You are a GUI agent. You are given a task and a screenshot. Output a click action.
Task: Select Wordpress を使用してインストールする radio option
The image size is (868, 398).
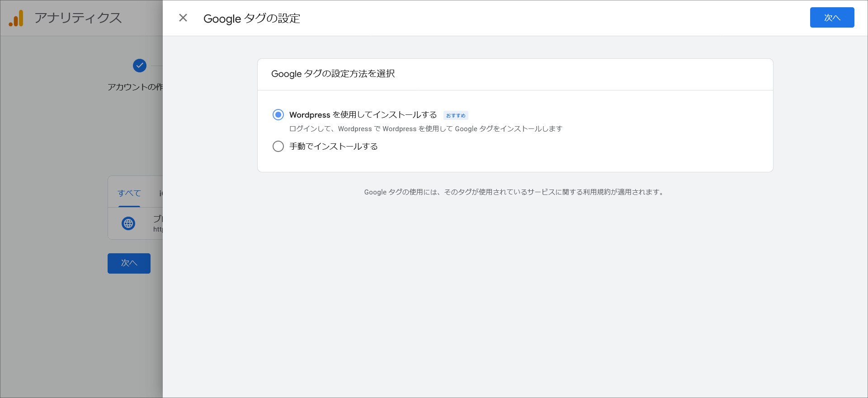click(x=278, y=115)
